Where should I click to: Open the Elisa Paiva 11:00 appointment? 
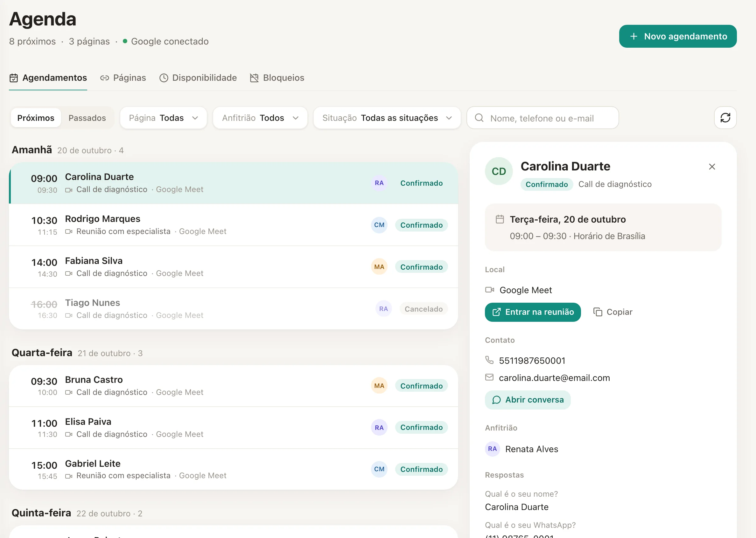(233, 428)
